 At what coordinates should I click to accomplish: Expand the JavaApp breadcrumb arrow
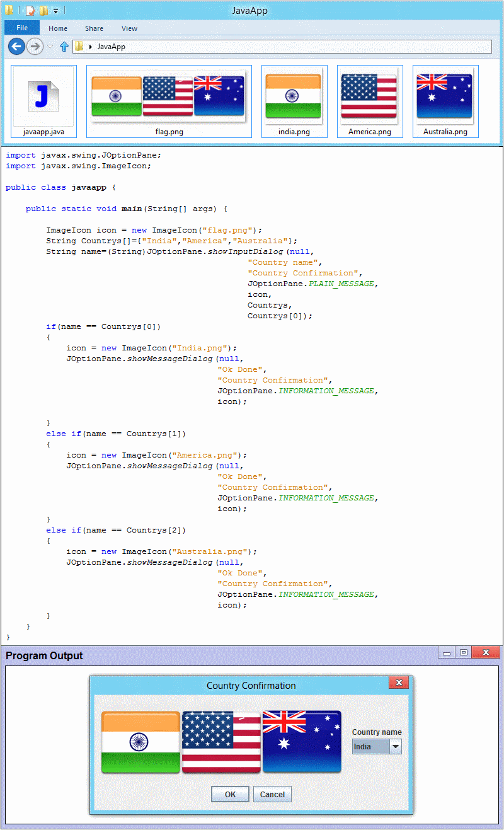91,47
